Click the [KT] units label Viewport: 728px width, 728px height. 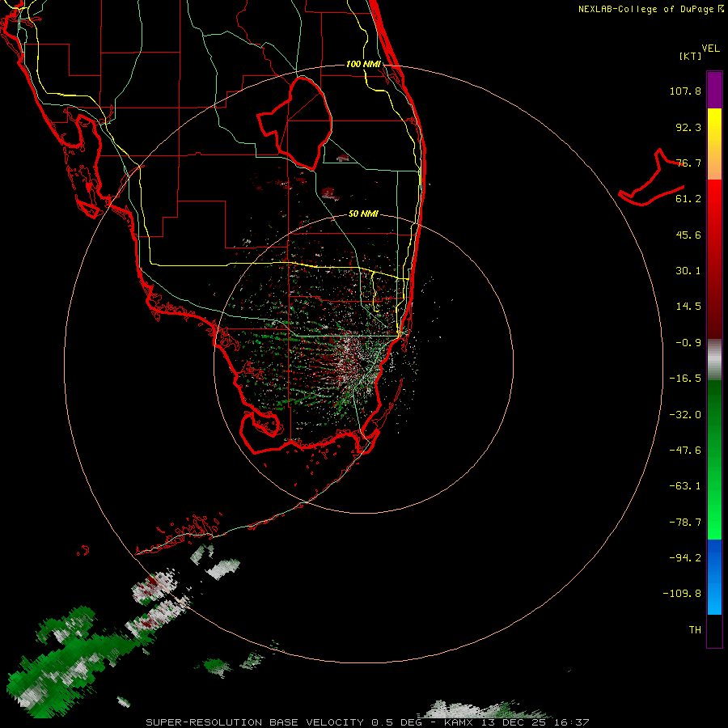click(690, 56)
